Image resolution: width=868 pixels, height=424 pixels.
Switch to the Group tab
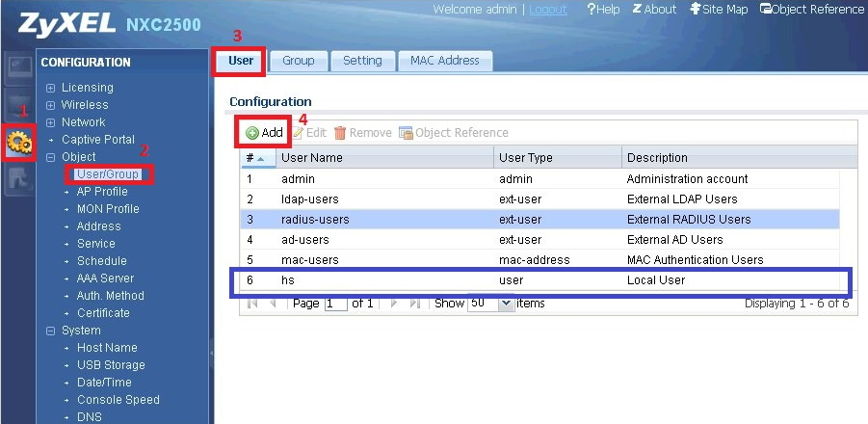pyautogui.click(x=298, y=61)
